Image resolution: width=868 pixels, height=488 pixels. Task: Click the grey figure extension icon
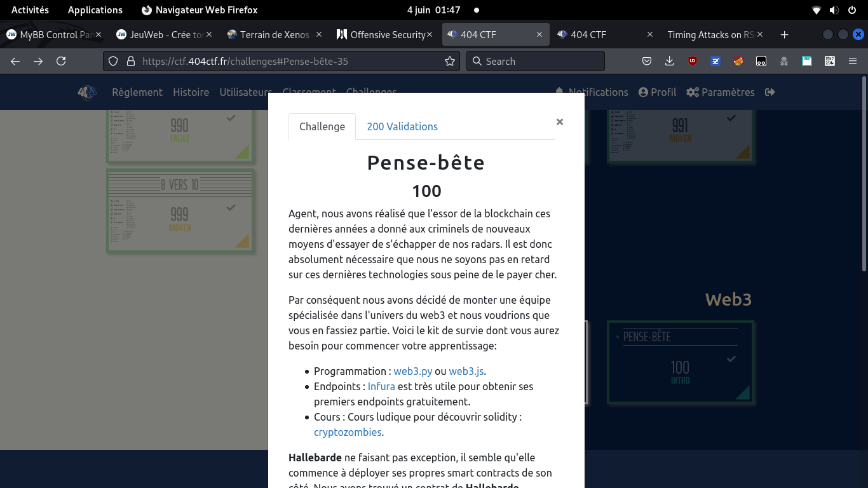pos(784,61)
